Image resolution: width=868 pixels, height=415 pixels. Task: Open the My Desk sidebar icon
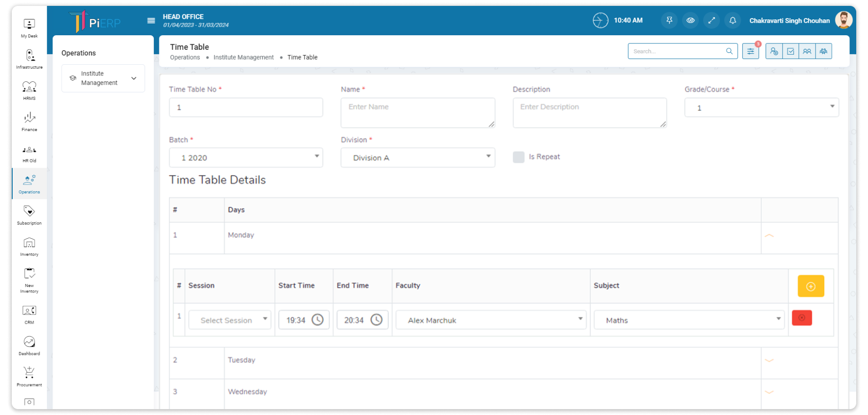tap(29, 28)
